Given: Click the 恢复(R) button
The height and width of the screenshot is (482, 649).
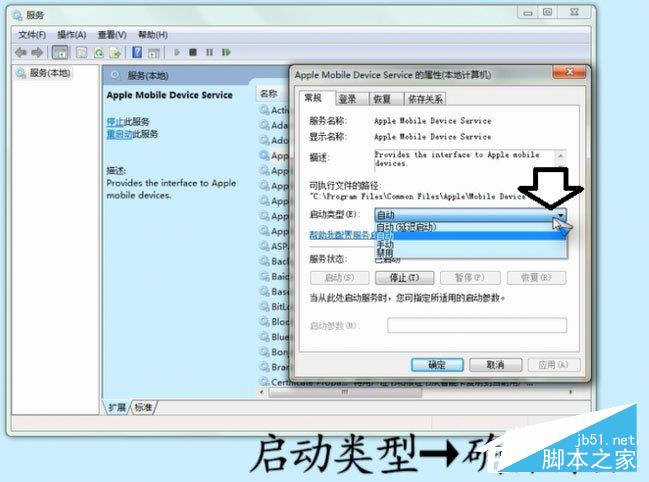Looking at the screenshot, I should tap(536, 278).
